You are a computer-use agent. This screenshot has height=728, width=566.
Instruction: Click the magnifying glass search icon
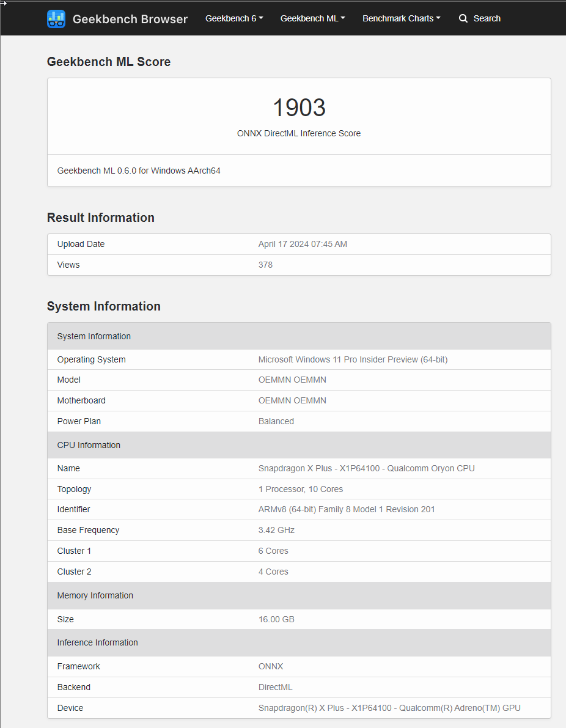click(463, 18)
